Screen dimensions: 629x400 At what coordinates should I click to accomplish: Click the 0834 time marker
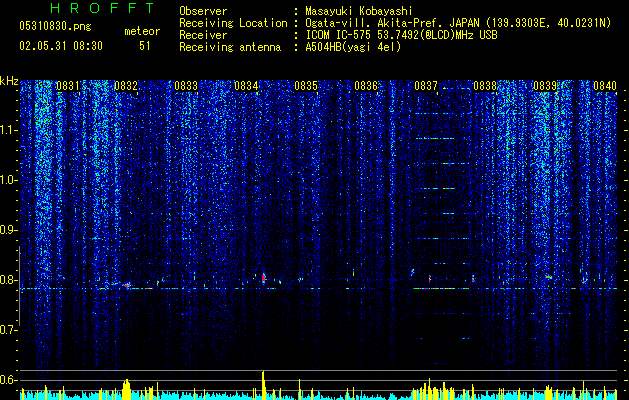pyautogui.click(x=246, y=86)
